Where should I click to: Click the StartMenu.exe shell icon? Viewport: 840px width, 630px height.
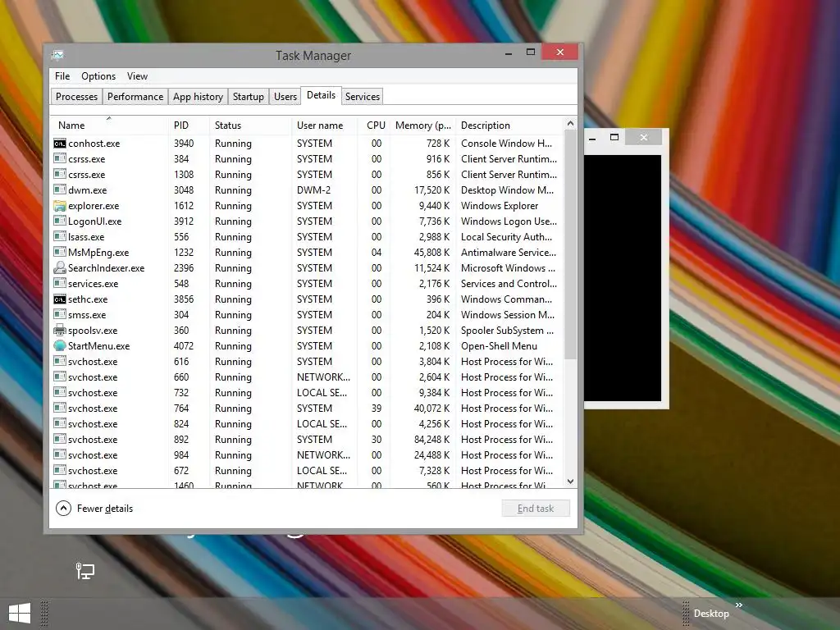click(59, 346)
